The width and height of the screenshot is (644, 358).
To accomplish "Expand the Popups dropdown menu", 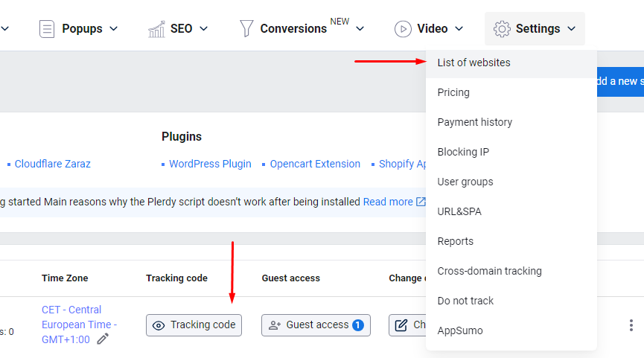I will 114,29.
